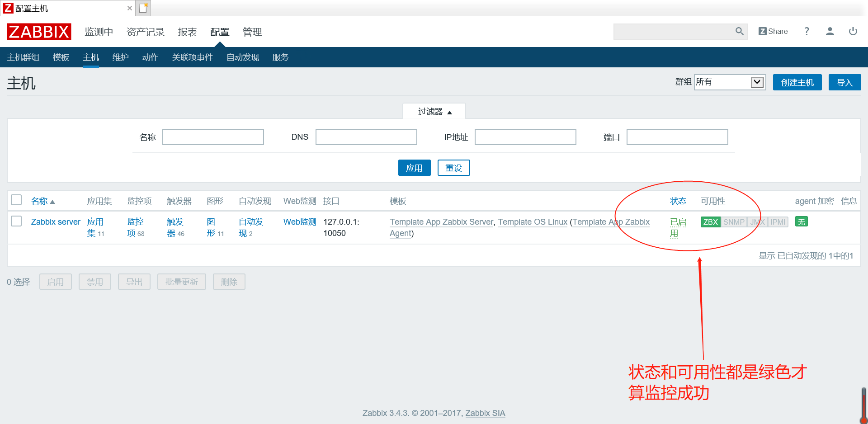
Task: Sort by 状态 column header
Action: pyautogui.click(x=678, y=201)
